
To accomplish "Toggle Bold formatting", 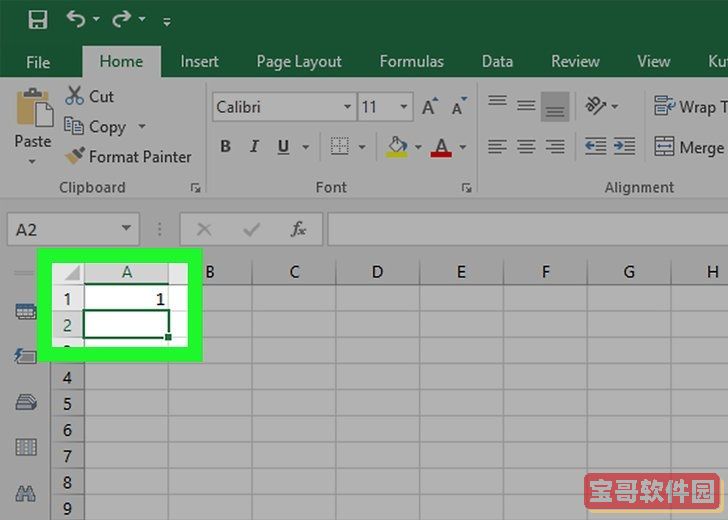I will 226,147.
